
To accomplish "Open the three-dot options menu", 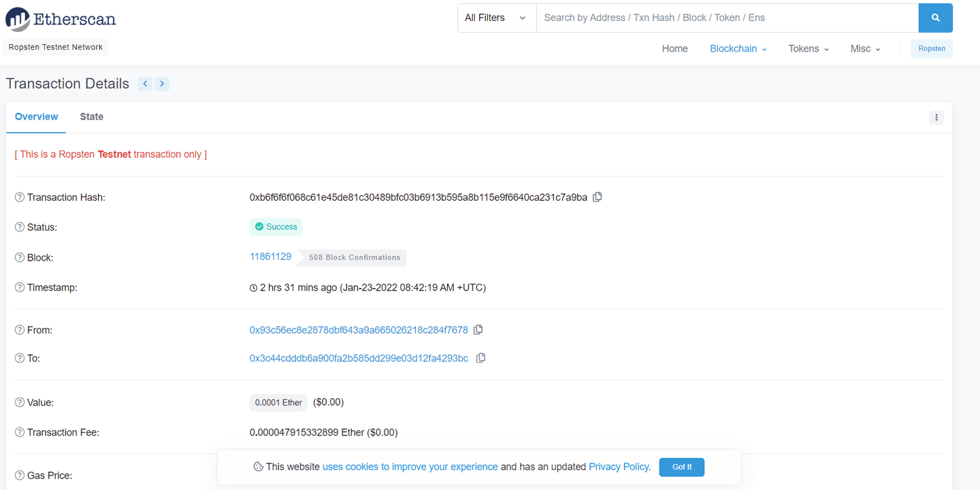I will [x=936, y=118].
